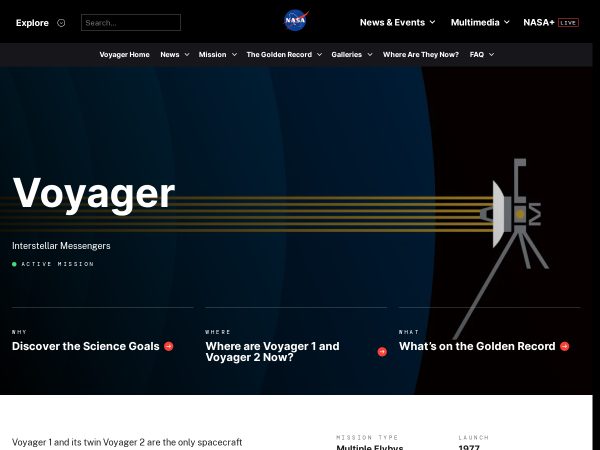Open the Galleries menu item
The height and width of the screenshot is (450, 600).
click(346, 55)
